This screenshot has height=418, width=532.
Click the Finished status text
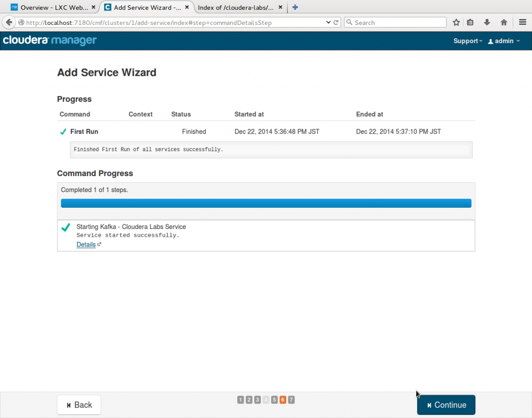pos(194,131)
